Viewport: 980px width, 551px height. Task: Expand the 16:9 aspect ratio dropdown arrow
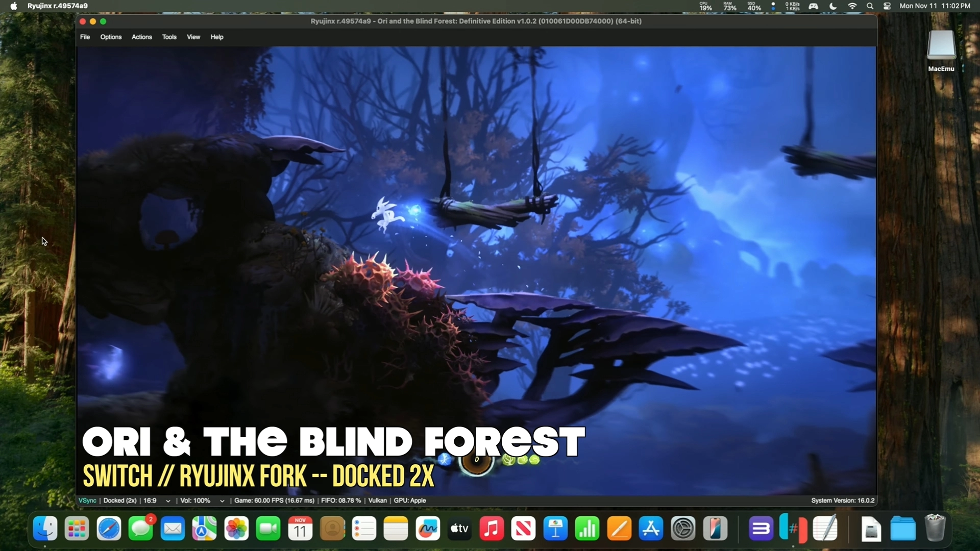click(x=168, y=501)
